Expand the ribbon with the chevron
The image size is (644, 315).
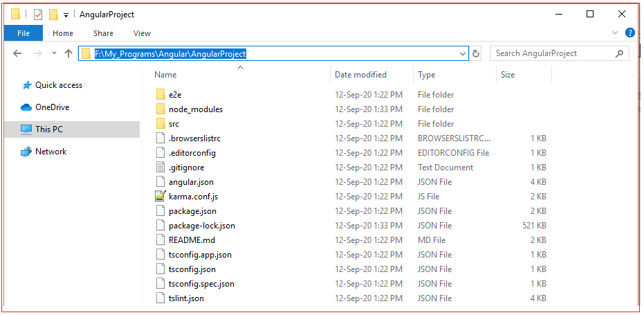[x=615, y=33]
